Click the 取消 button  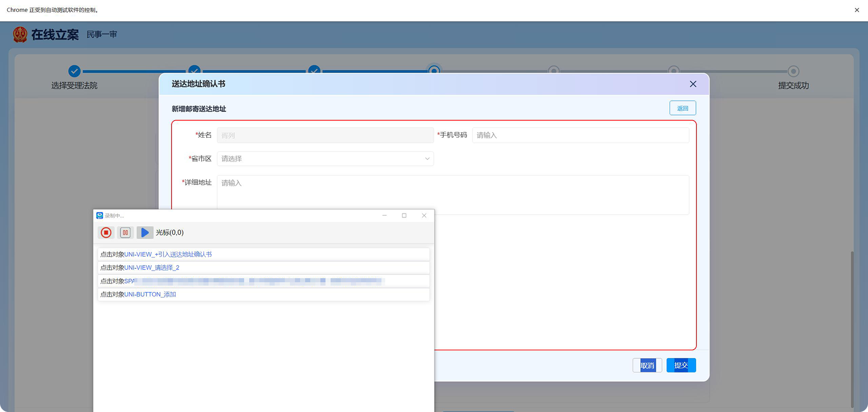point(647,365)
